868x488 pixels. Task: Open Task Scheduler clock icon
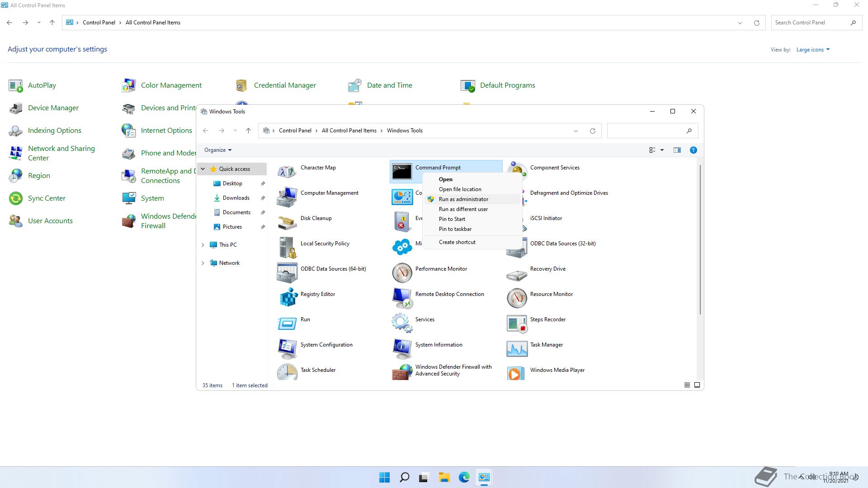(x=287, y=372)
